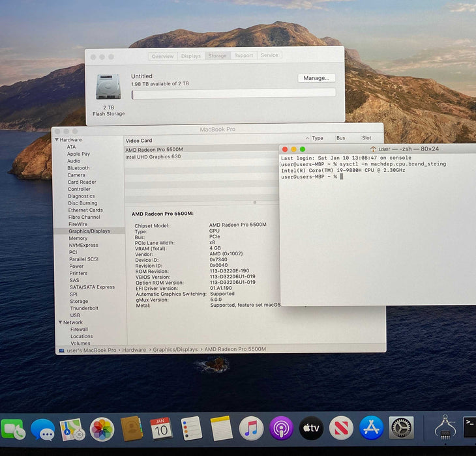
Task: Select the Storage tab
Action: coord(217,55)
